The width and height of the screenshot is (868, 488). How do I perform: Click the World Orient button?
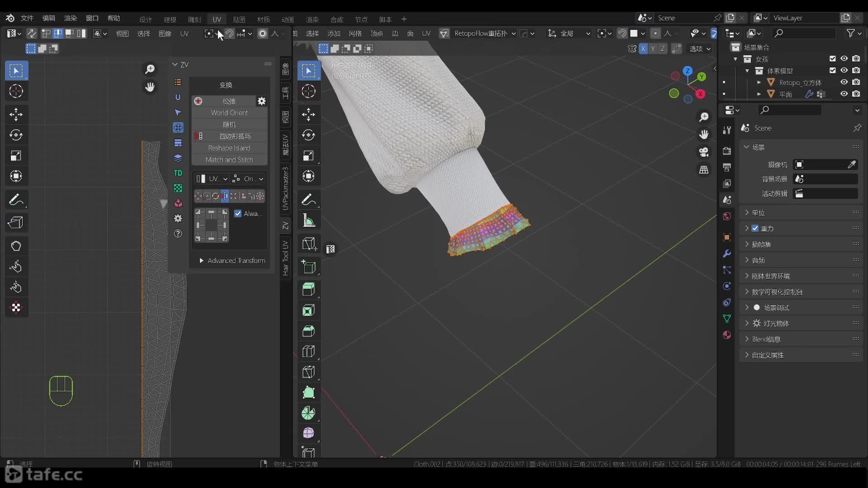pos(229,113)
